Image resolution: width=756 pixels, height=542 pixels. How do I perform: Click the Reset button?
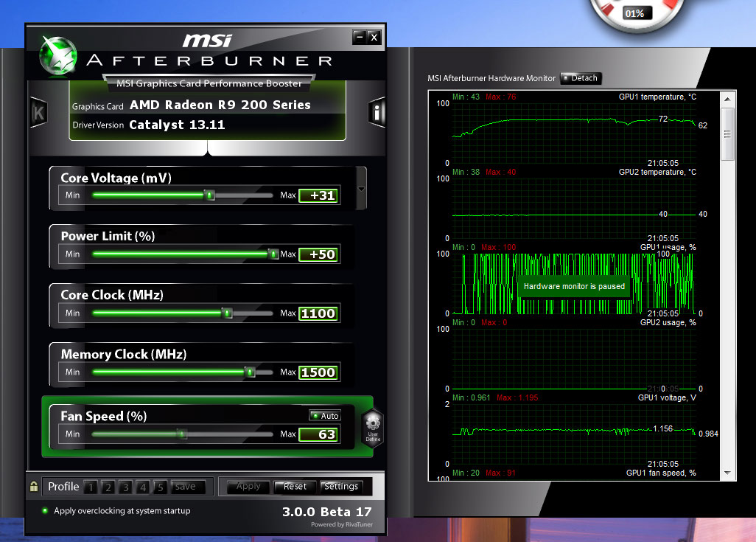point(295,487)
